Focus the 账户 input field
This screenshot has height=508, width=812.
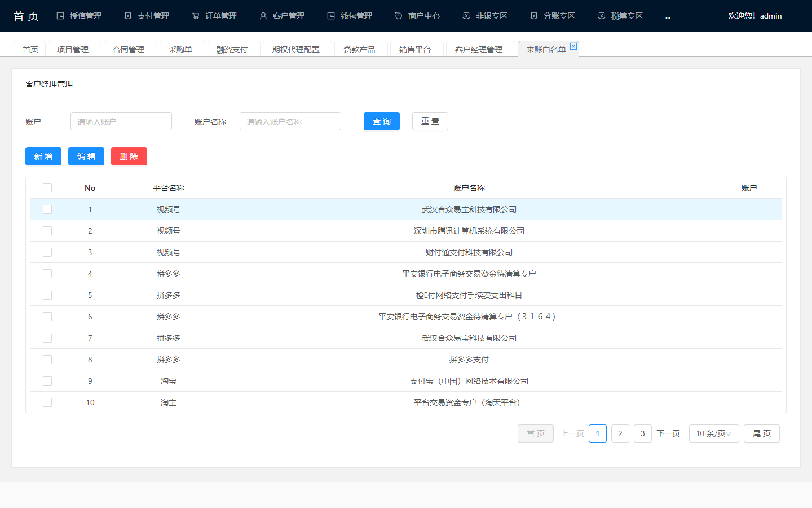[x=121, y=121]
